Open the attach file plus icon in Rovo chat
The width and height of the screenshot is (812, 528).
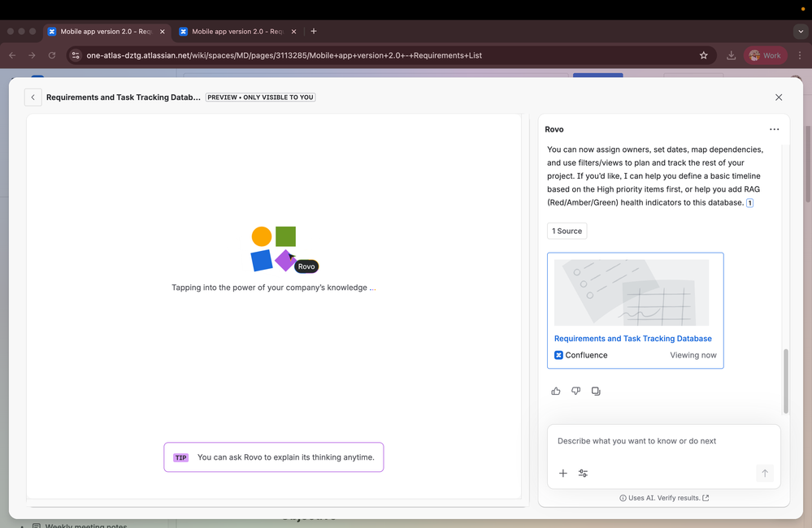pos(563,473)
